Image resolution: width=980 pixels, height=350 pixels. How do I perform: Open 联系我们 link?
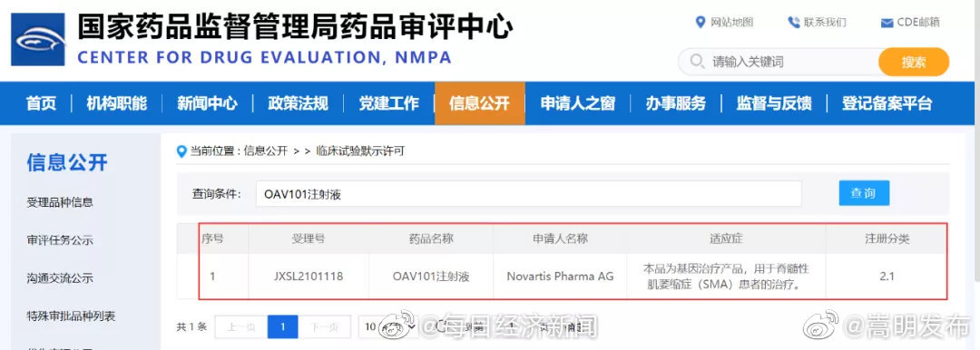[825, 23]
